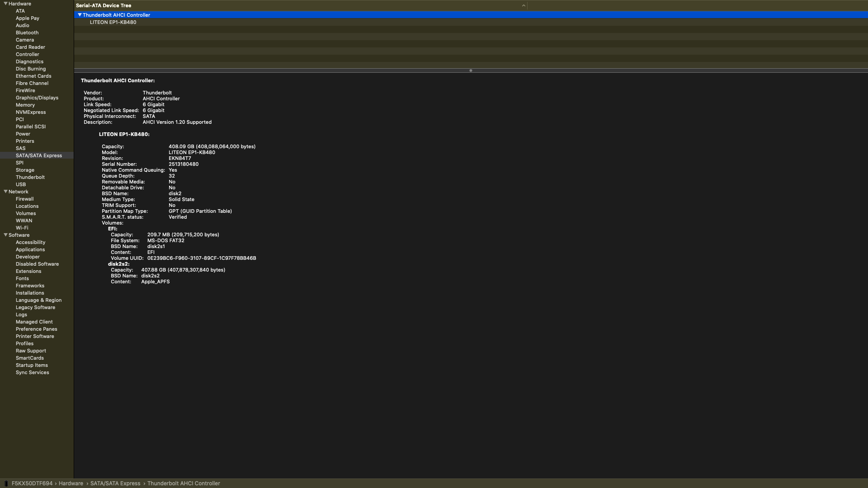The height and width of the screenshot is (488, 868).
Task: Click SATA/SATA Express in the path bar
Action: click(x=115, y=483)
